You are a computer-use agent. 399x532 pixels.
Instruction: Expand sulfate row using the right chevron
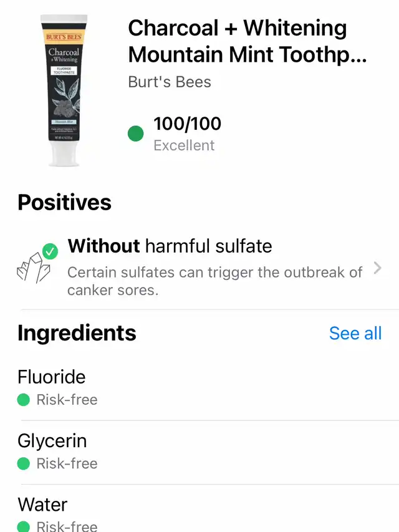coord(377,268)
